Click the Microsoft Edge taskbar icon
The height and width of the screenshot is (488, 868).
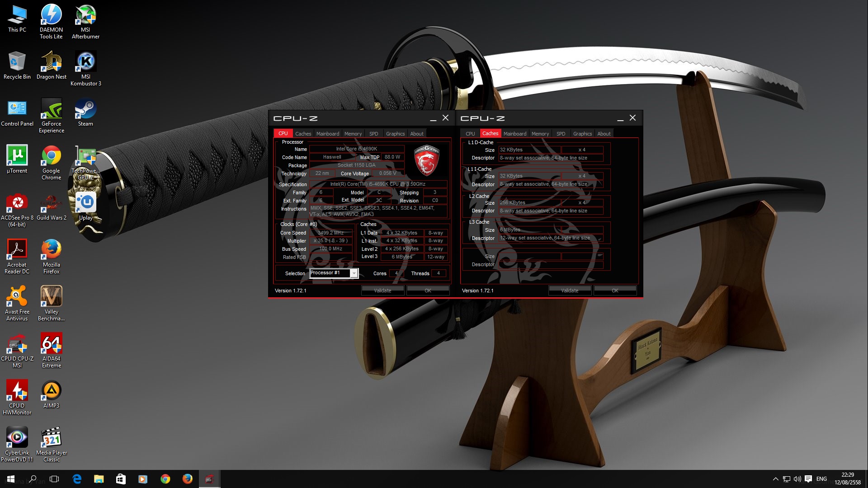[x=77, y=479]
